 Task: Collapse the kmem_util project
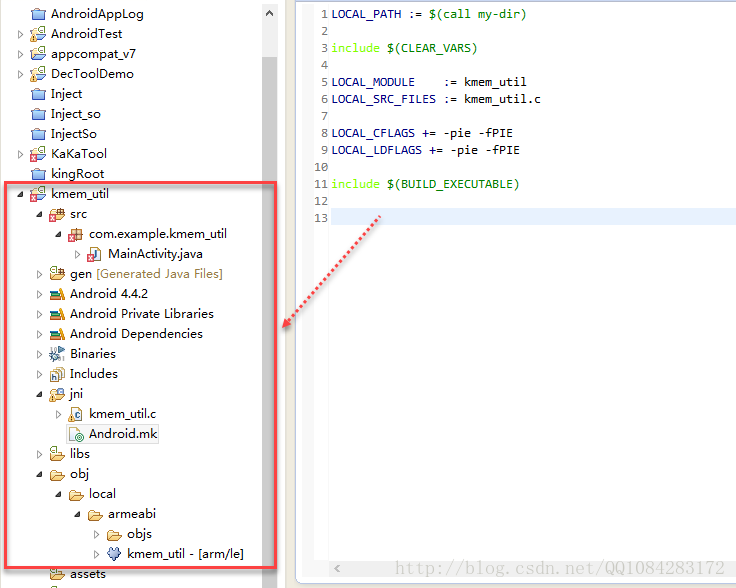pos(20,194)
